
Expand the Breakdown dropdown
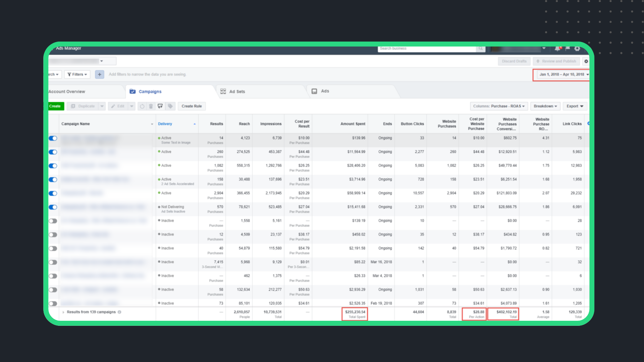(x=545, y=106)
